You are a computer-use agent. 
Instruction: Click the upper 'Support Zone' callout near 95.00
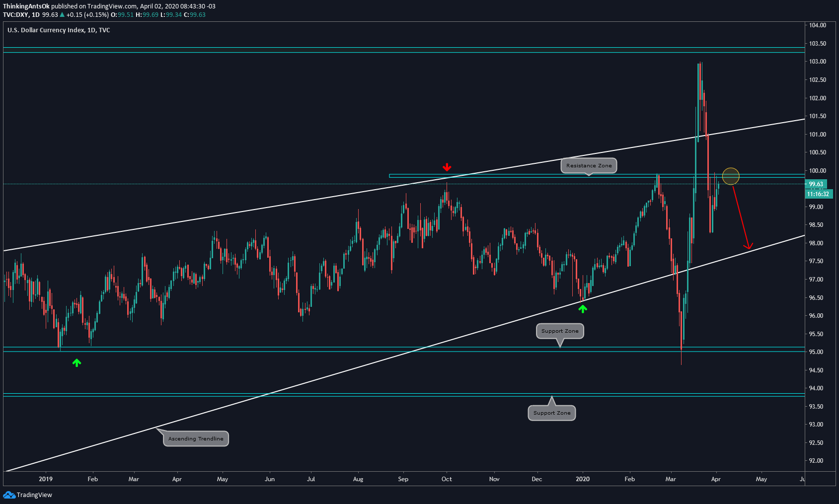point(560,331)
